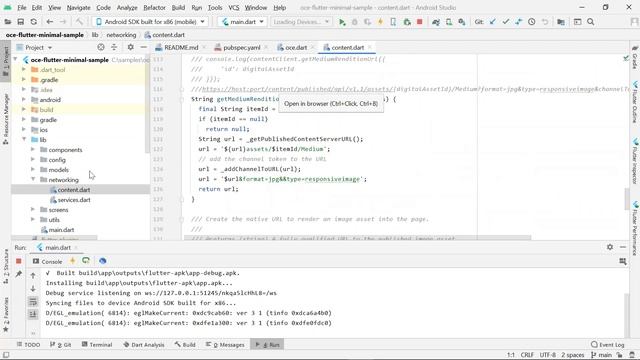The width and height of the screenshot is (640, 360).
Task: Open Project view selector dropdown
Action: (x=34, y=47)
